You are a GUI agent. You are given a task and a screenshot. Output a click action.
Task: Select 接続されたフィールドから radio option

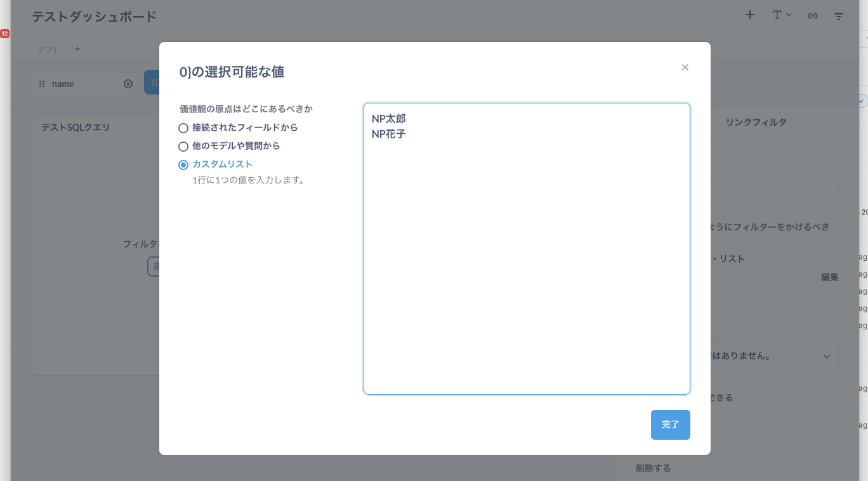[183, 128]
